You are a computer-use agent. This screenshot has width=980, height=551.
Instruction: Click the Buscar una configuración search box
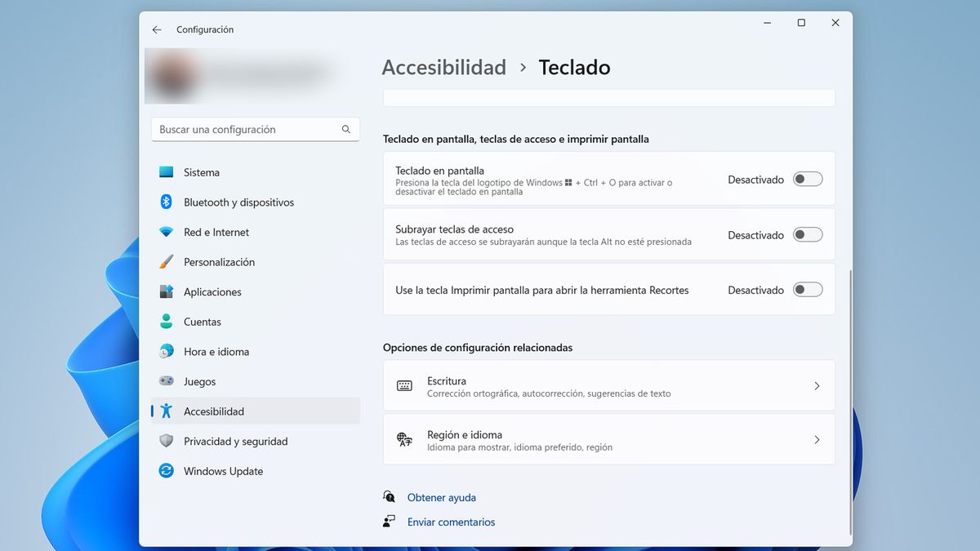pyautogui.click(x=255, y=129)
